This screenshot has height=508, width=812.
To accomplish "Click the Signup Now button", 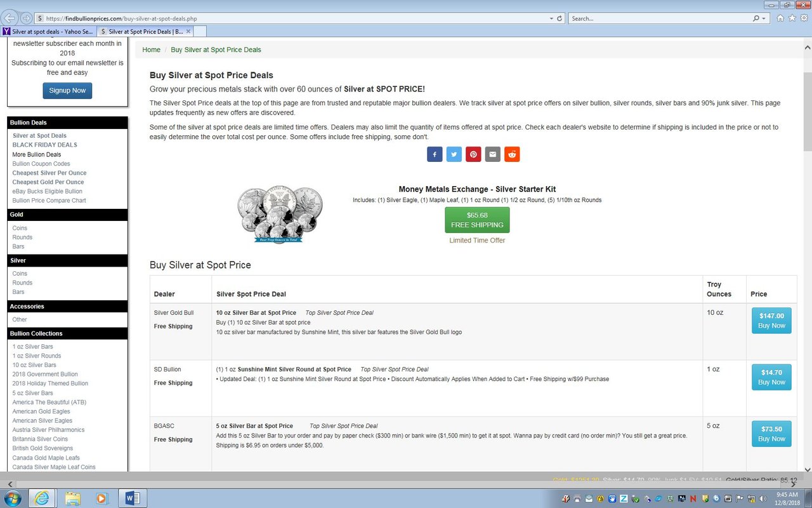I will tap(67, 91).
